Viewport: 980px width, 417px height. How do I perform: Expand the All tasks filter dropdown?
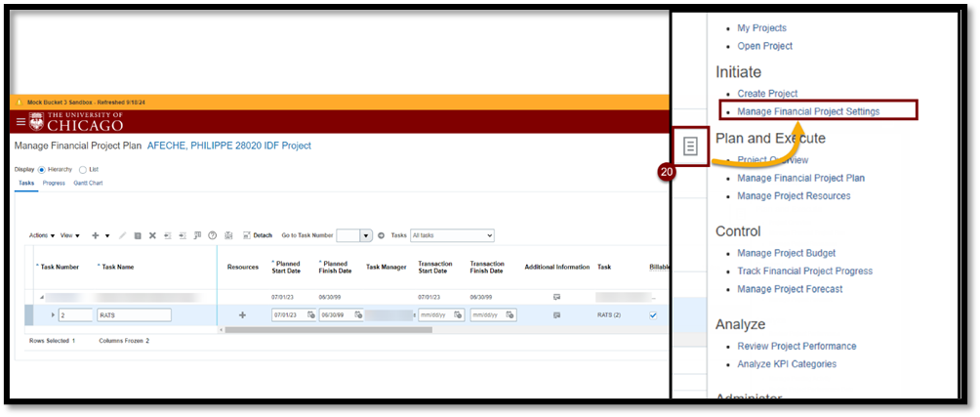point(452,235)
